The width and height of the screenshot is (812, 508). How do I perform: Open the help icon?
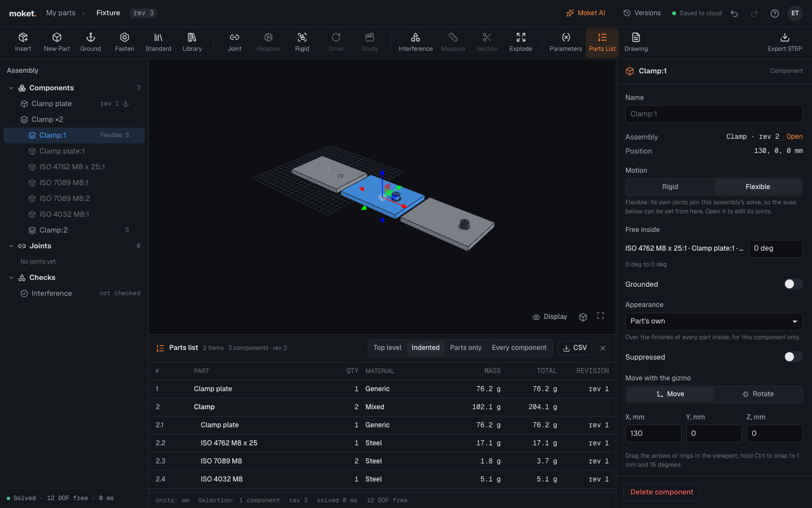[775, 13]
